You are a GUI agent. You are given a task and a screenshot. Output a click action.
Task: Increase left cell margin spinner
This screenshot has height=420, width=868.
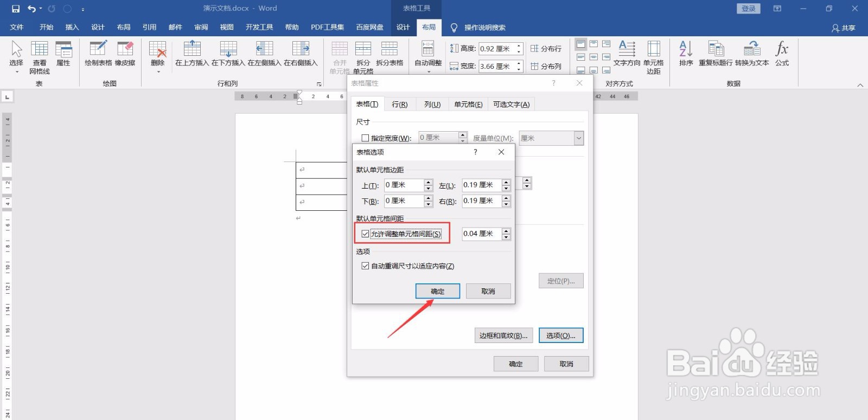coord(506,182)
